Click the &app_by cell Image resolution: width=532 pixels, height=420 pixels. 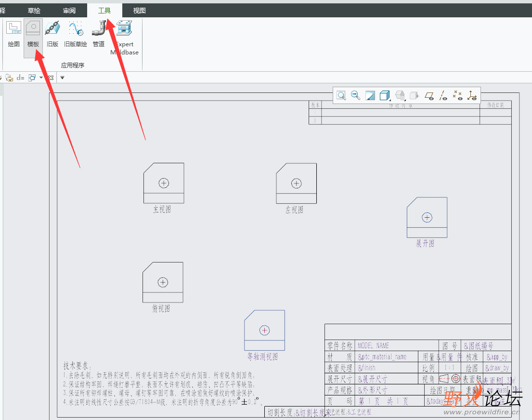(x=497, y=357)
